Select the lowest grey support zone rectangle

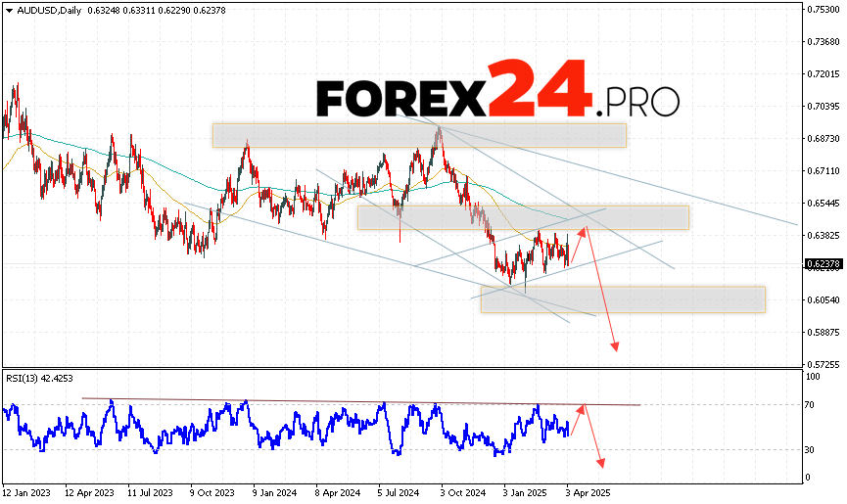point(622,299)
